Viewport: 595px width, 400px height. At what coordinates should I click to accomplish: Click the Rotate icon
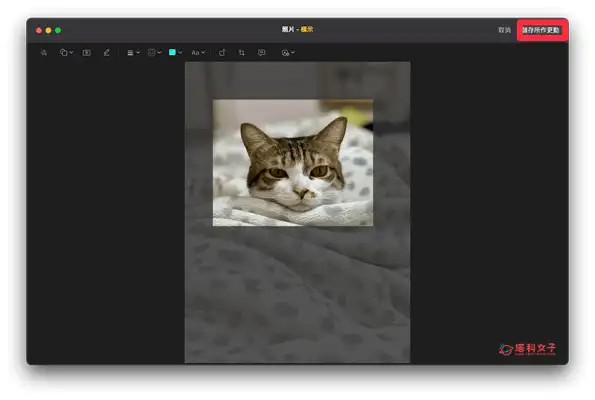click(x=222, y=53)
